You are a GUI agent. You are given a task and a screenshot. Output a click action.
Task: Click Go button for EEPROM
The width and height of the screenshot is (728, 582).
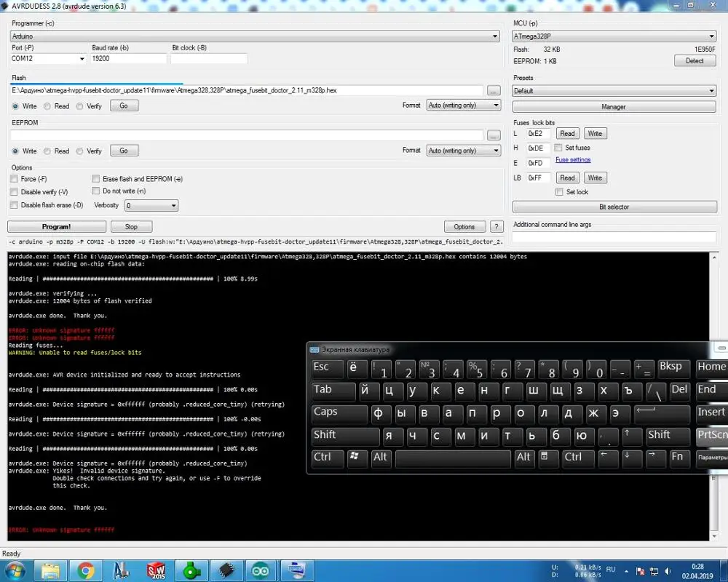click(x=124, y=151)
